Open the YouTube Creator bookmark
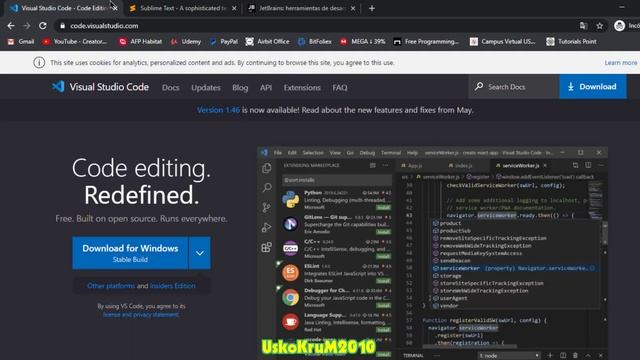Image resolution: width=640 pixels, height=360 pixels. pos(75,42)
